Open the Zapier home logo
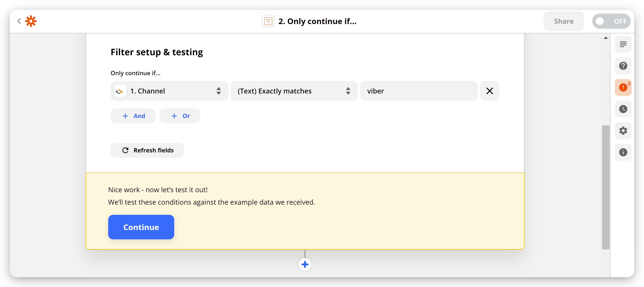 coord(31,21)
